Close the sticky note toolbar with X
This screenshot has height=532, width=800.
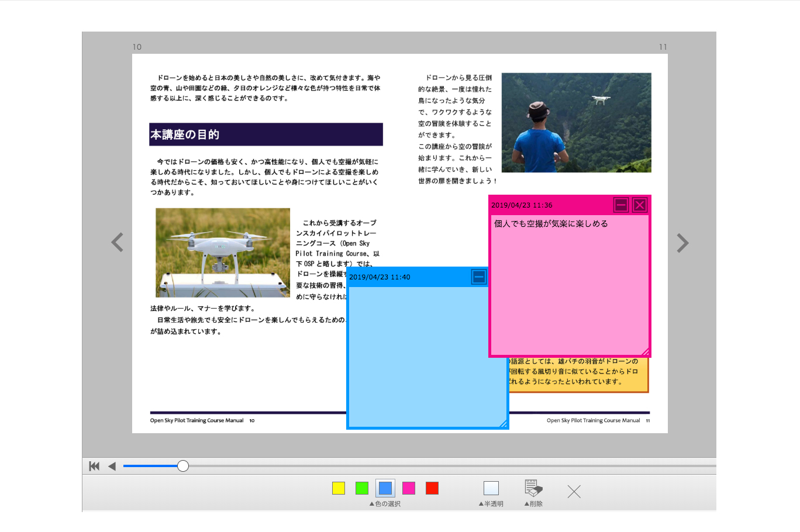(574, 492)
